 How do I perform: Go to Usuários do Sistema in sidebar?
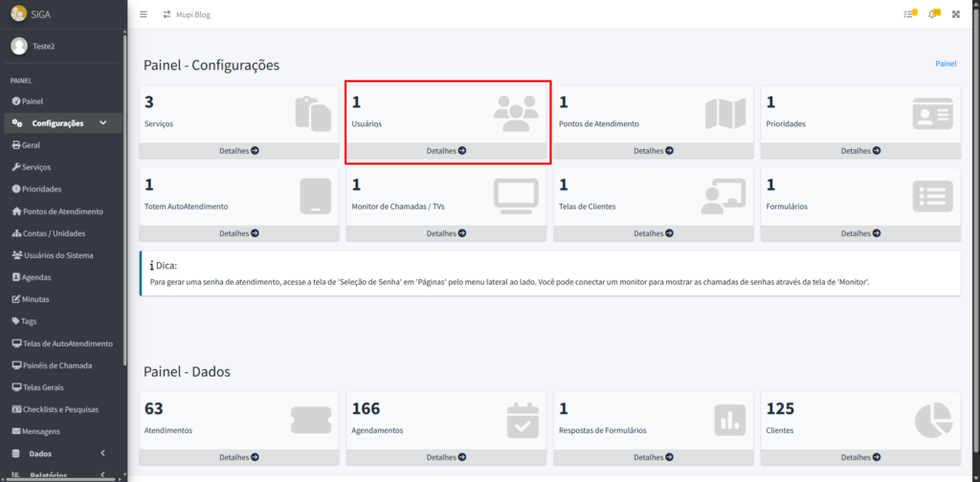point(58,254)
